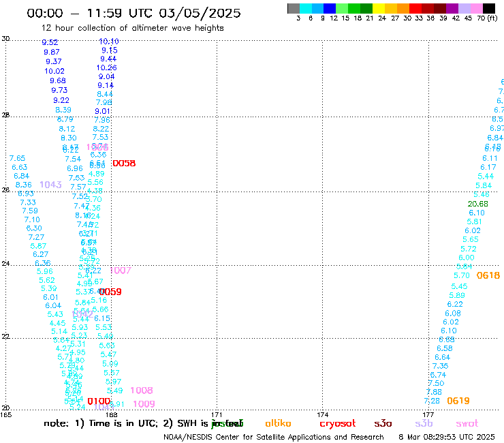The height and width of the screenshot is (443, 504).
Task: Select the '70 (ft)' legend label
Action: pos(487,18)
